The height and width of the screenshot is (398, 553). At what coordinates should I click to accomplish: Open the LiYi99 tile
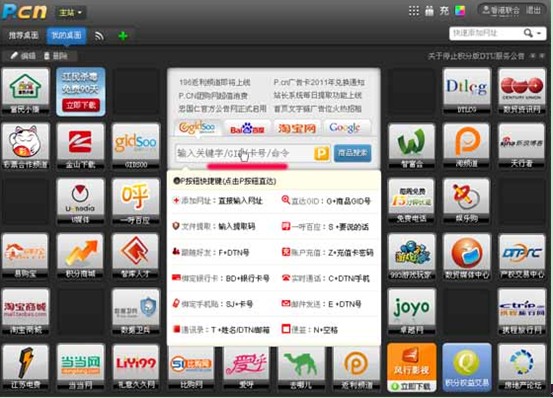pos(136,367)
